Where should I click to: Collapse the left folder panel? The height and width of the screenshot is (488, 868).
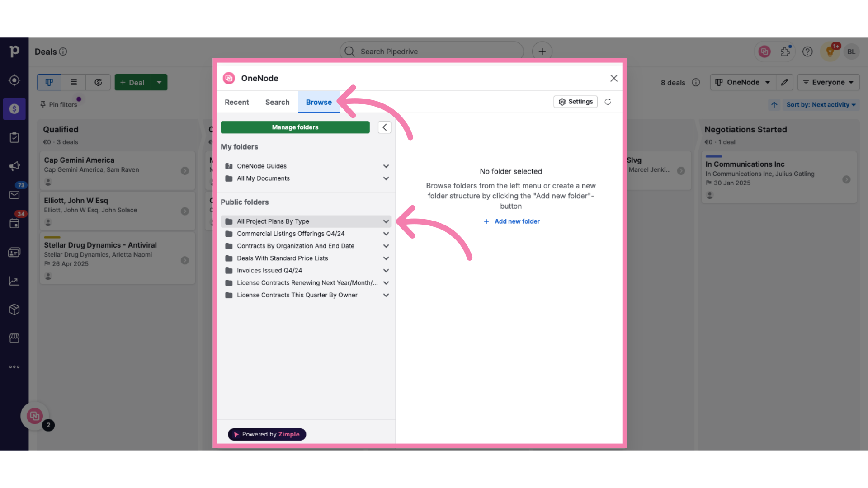coord(385,127)
